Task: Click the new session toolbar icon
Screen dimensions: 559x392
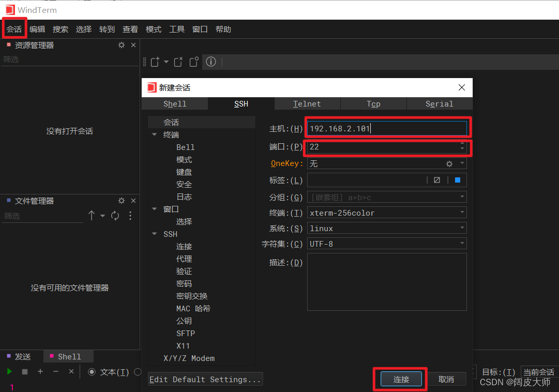Action: [155, 62]
